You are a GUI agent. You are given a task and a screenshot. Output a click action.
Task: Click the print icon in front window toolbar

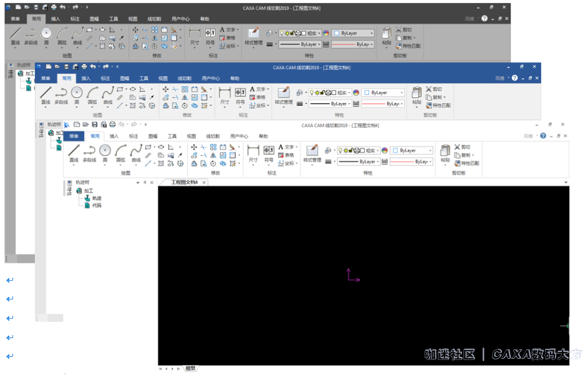point(112,125)
